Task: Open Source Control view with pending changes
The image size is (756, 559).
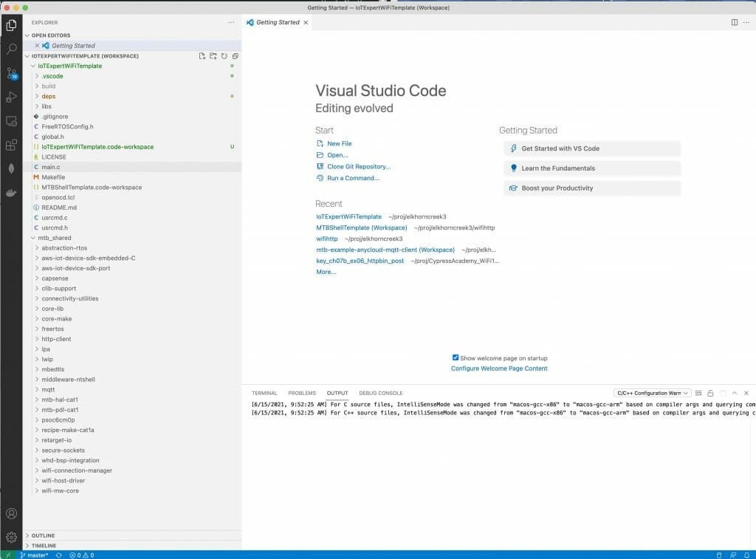Action: click(x=11, y=73)
